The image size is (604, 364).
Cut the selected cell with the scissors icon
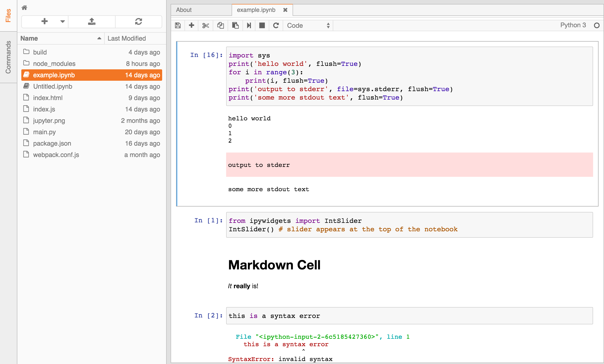206,25
